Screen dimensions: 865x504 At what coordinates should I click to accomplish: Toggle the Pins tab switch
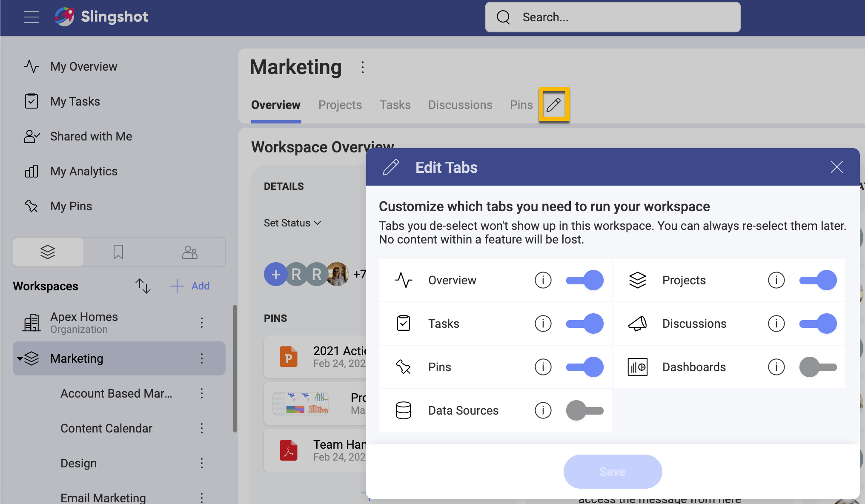pos(585,367)
